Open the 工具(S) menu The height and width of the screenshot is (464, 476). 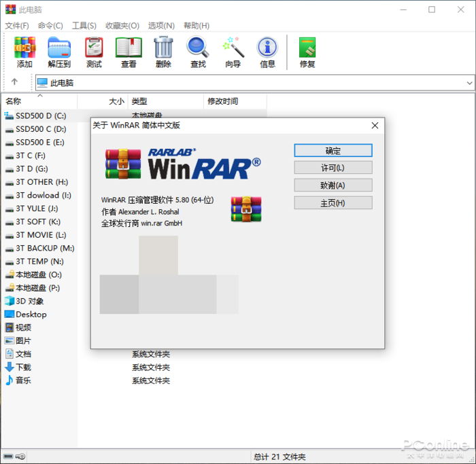click(x=84, y=26)
